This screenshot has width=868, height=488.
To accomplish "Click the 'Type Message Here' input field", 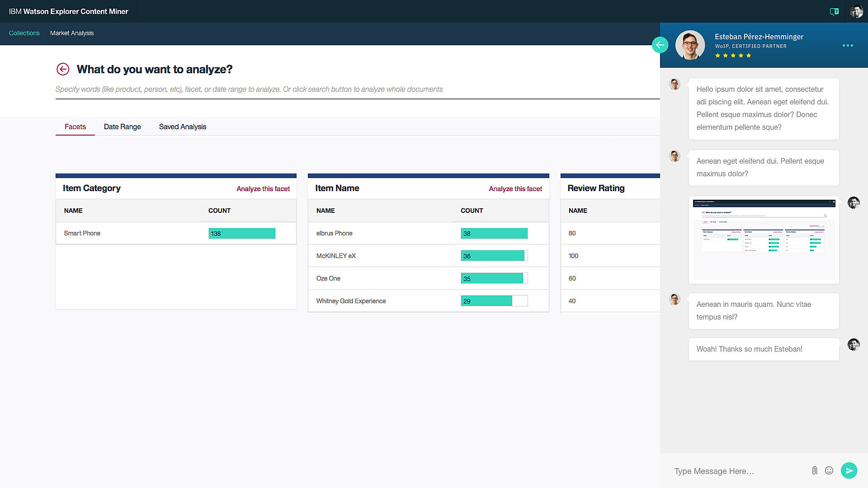I will [x=739, y=471].
